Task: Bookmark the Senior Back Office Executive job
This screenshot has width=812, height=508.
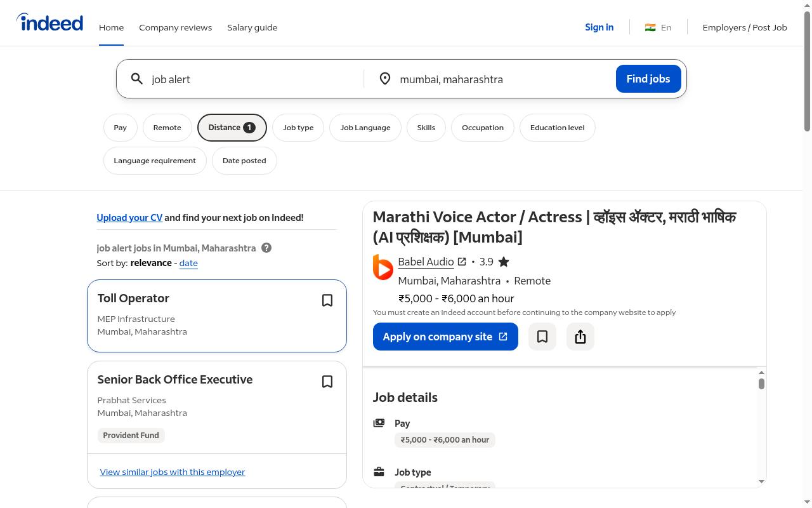Action: 327,382
